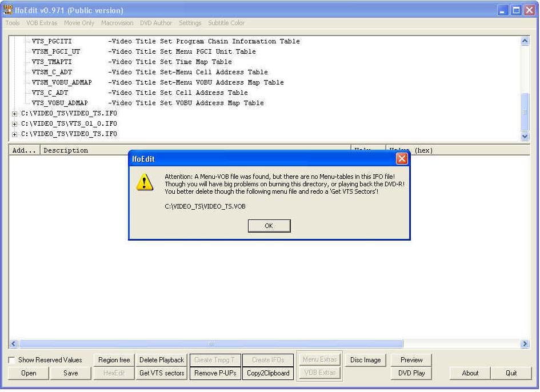Select the C:\VIDEO_TS\VTS_01_0.IFO tree entry

coord(69,123)
